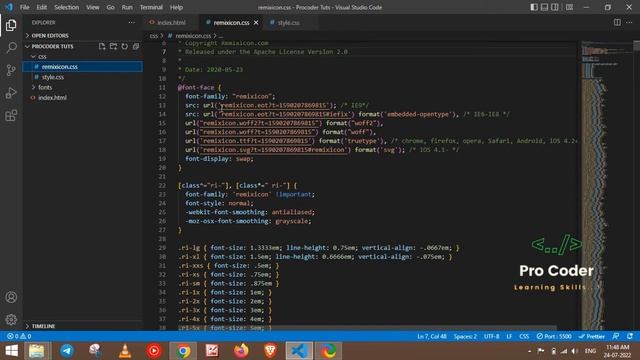The image size is (640, 360).
Task: Create a new file in PROCODER TUTS
Action: tap(102, 47)
